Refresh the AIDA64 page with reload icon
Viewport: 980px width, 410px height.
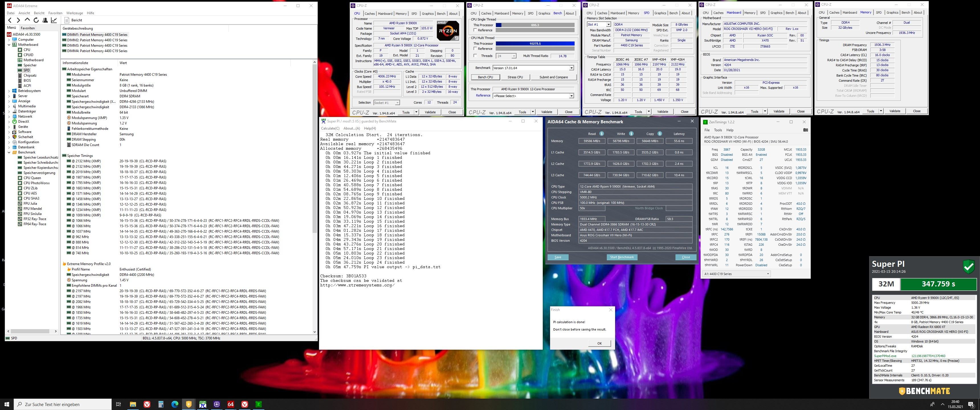pyautogui.click(x=36, y=20)
